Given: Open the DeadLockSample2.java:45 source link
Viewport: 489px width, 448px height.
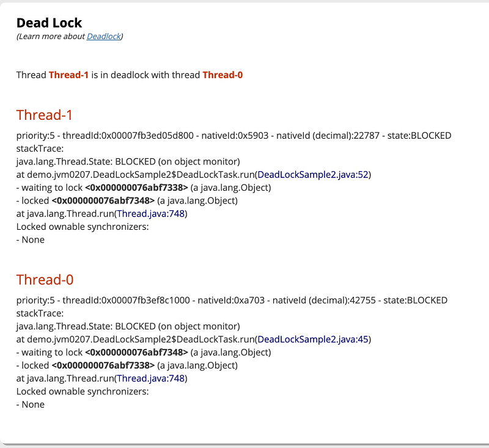Looking at the screenshot, I should tap(314, 339).
